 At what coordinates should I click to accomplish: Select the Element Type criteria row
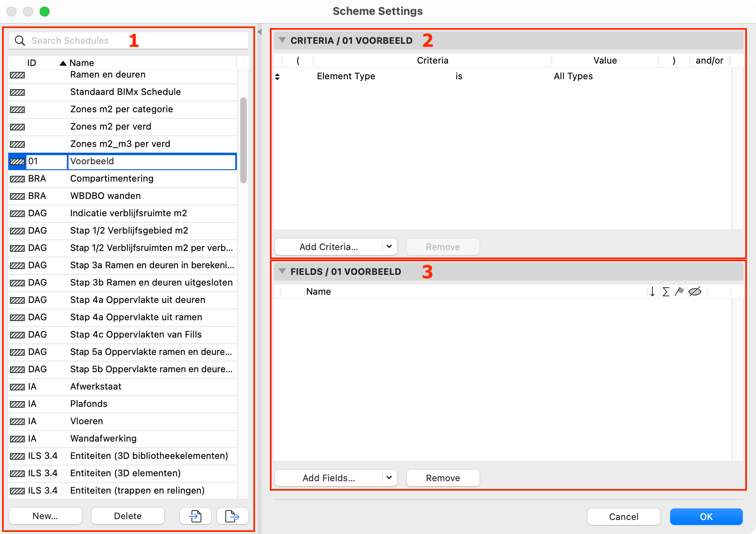point(503,76)
